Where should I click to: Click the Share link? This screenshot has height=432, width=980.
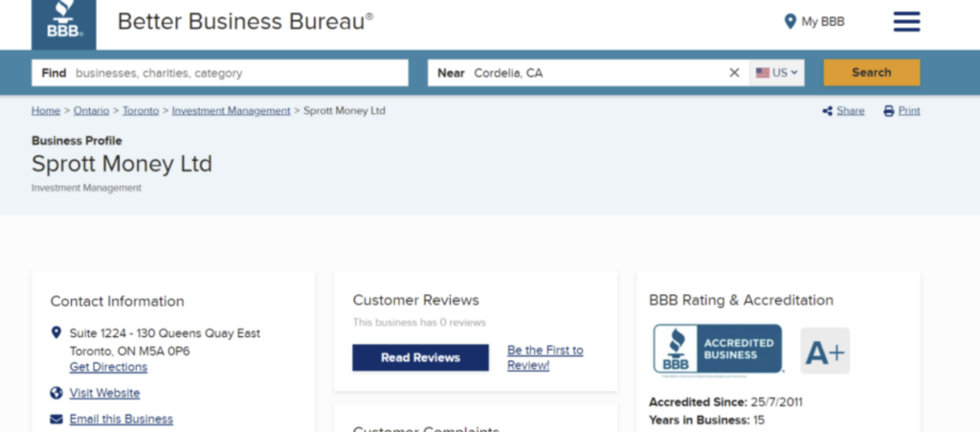(851, 111)
